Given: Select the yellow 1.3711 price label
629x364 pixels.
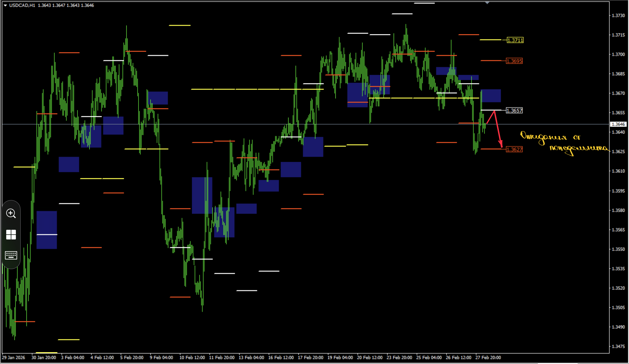Looking at the screenshot, I should click(515, 40).
